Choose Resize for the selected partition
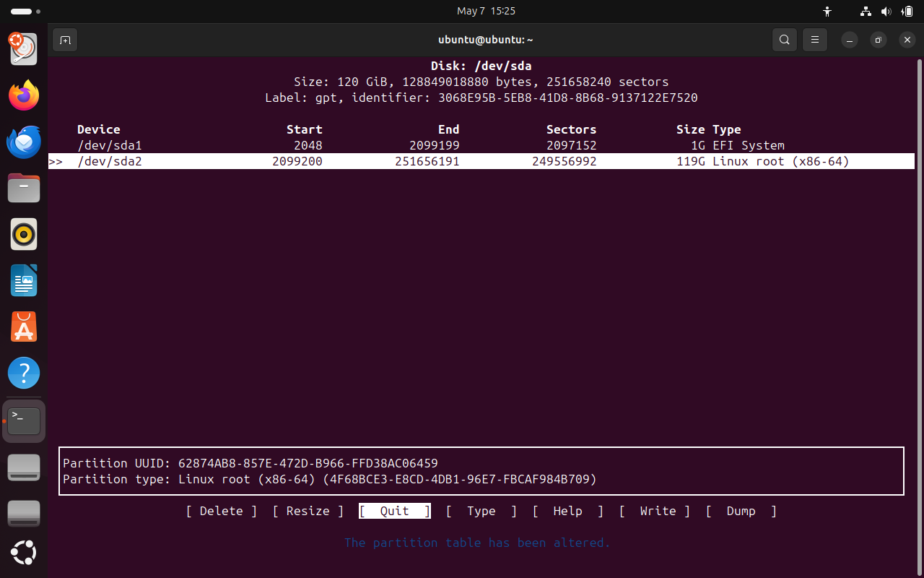This screenshot has height=578, width=924. [x=308, y=511]
